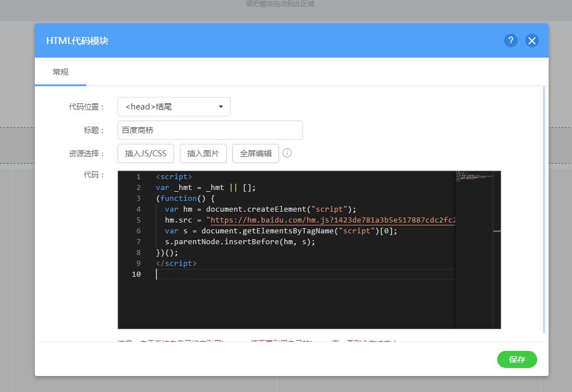Click the dialog's vertical scrollbar

[x=544, y=208]
